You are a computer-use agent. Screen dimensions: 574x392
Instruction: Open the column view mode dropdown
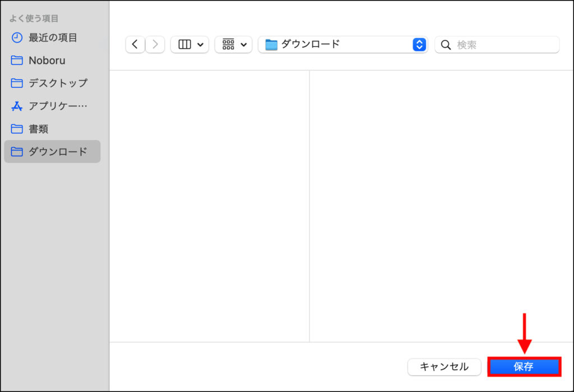(x=189, y=45)
